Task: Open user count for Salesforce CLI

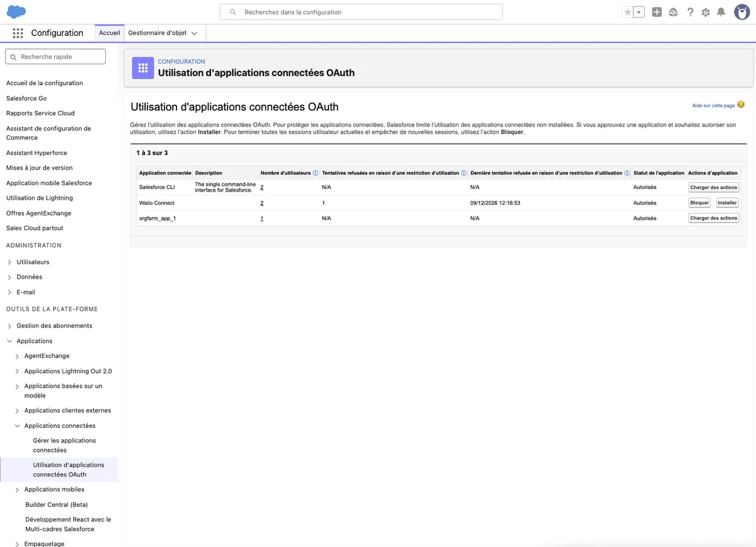Action: (x=262, y=188)
